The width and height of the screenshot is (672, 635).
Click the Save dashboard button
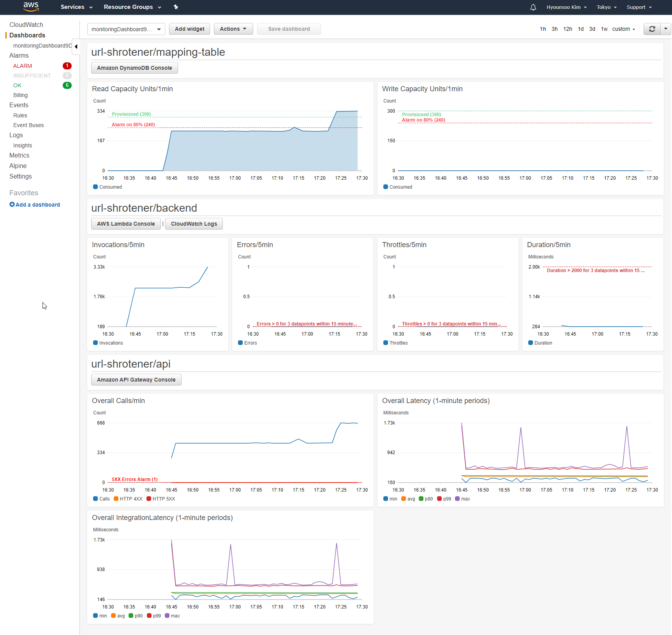click(x=289, y=29)
